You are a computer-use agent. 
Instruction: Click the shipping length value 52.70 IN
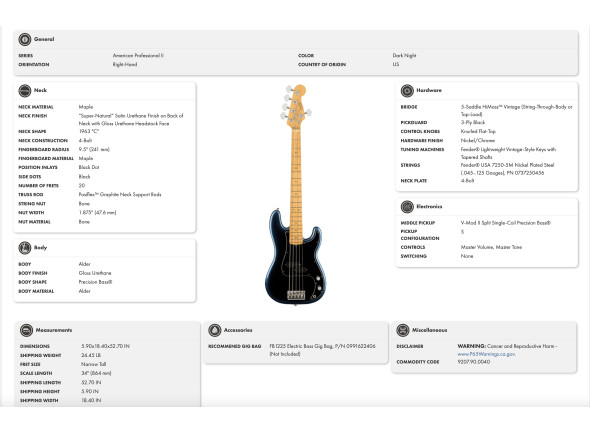click(x=91, y=382)
